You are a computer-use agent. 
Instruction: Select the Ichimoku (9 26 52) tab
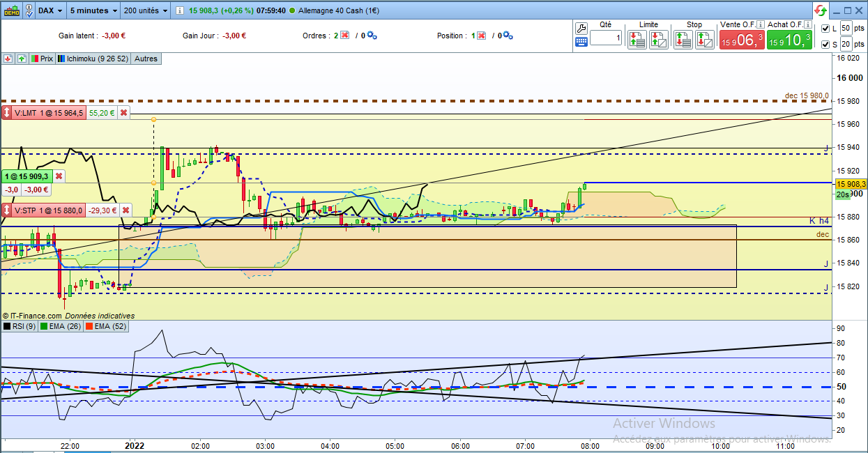(92, 59)
